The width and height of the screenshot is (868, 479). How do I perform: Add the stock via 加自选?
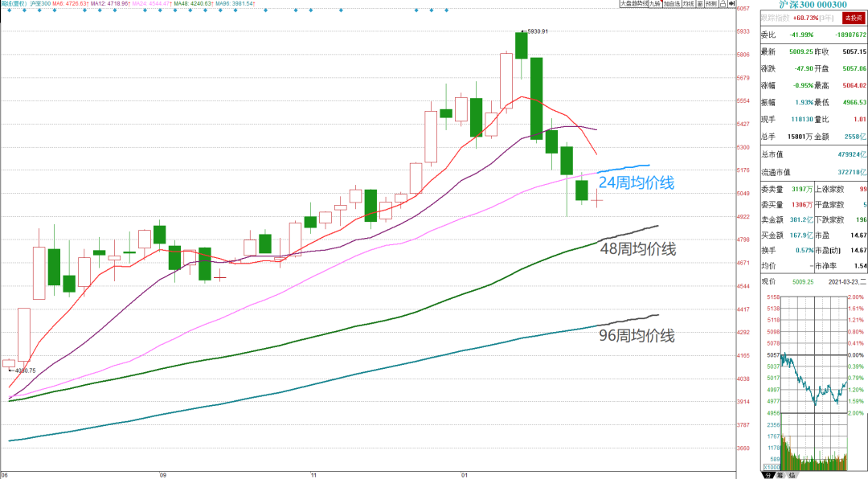(x=672, y=3)
